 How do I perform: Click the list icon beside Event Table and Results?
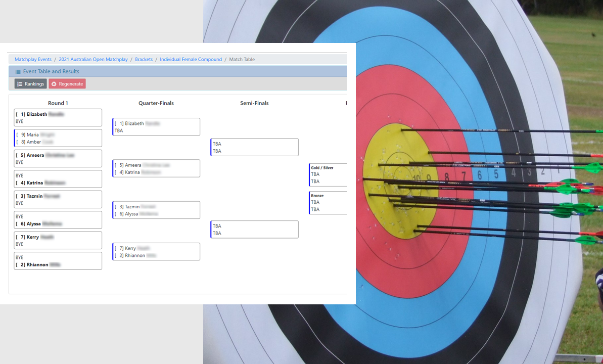pyautogui.click(x=18, y=72)
